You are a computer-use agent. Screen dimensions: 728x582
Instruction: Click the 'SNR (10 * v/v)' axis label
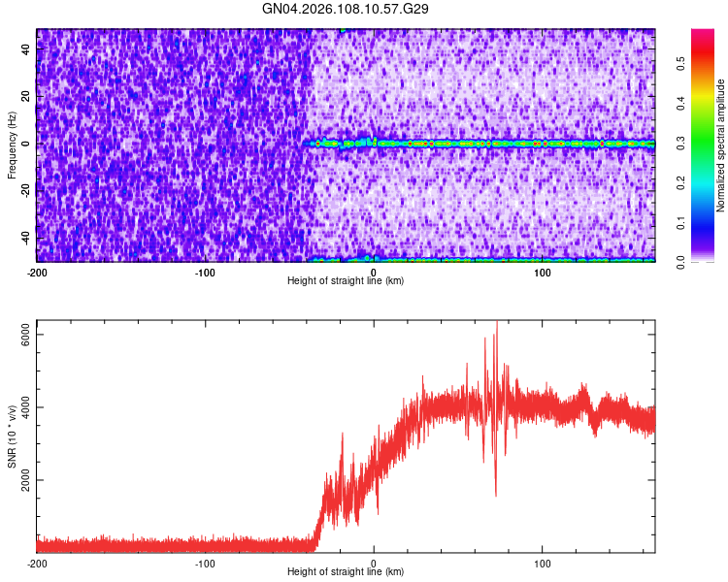pos(12,436)
